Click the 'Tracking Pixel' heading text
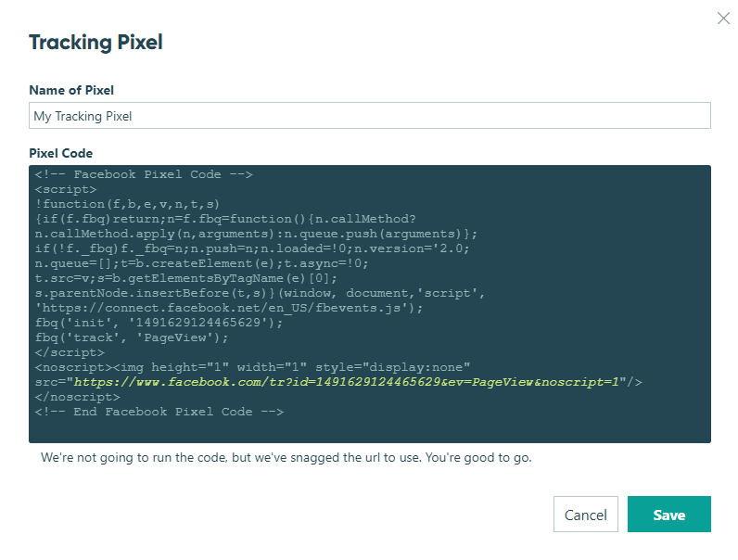Screen dimensions: 738x560 95,42
